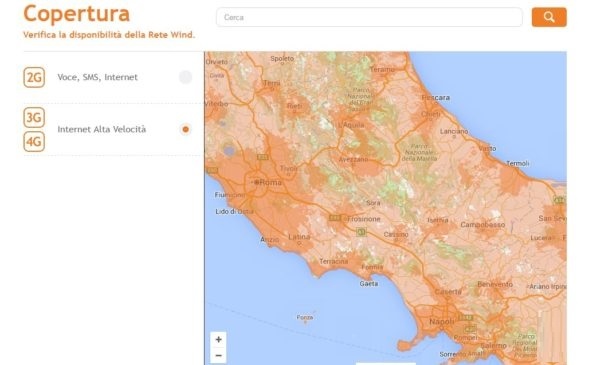Click L'Aquila on the map
Image resolution: width=600 pixels, height=365 pixels.
click(351, 125)
